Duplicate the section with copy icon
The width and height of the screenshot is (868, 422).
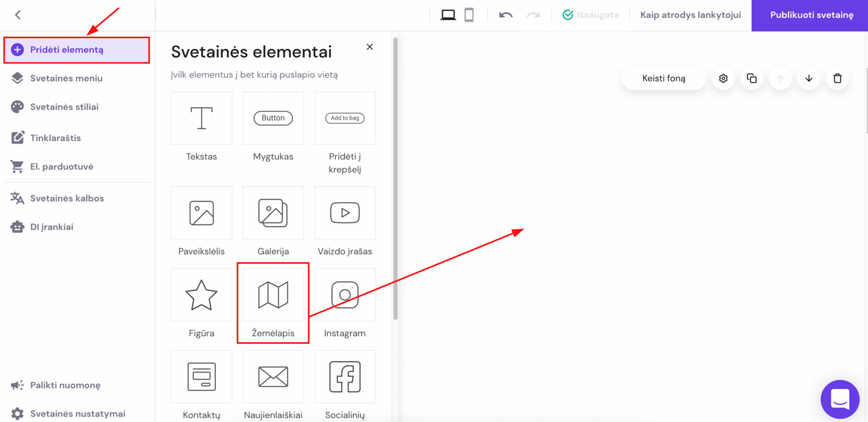[x=752, y=78]
